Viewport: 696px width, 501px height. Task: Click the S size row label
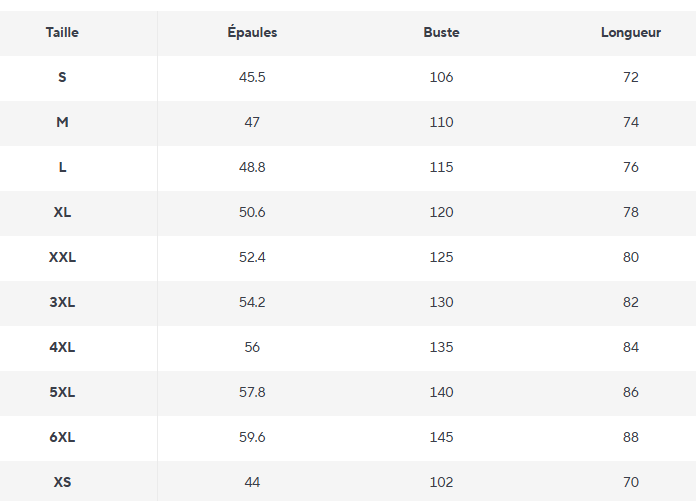click(x=62, y=77)
